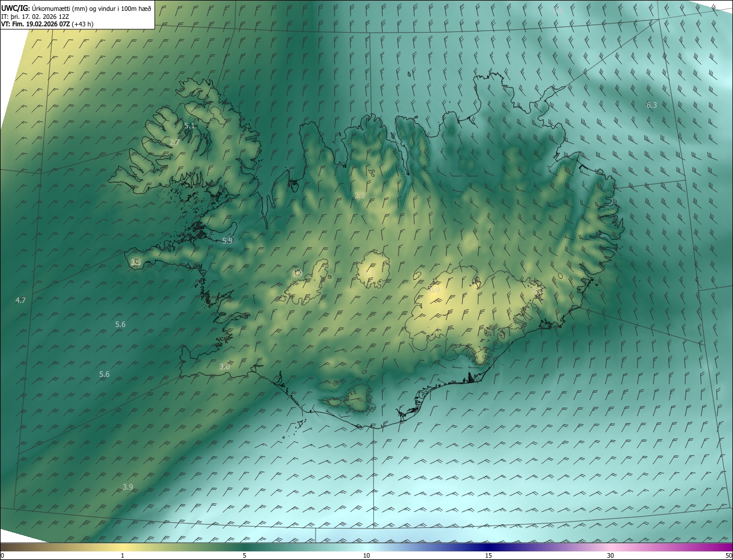Click the 6.3 value over the northeast sea
Image resolution: width=733 pixels, height=560 pixels.
652,105
